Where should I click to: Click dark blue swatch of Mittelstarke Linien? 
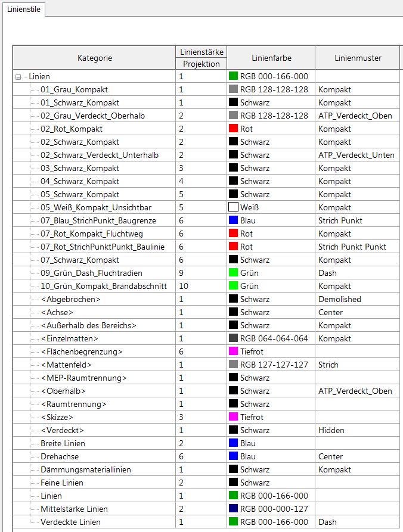click(x=233, y=509)
